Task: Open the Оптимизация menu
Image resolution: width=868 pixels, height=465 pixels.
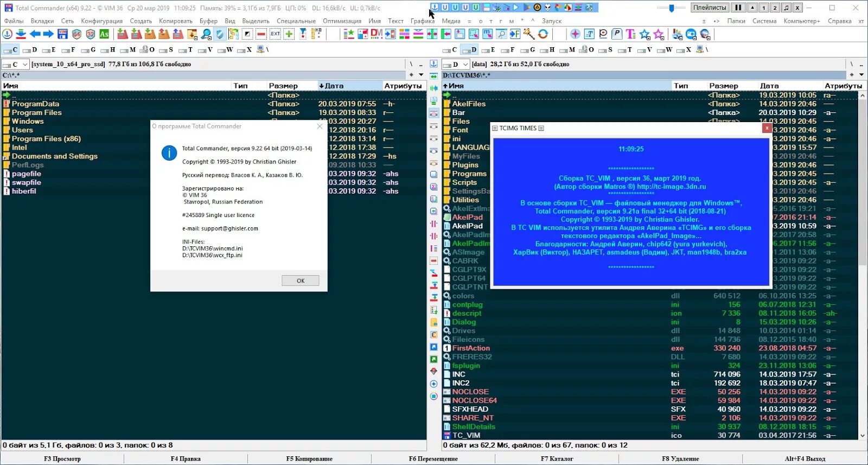Action: point(342,21)
